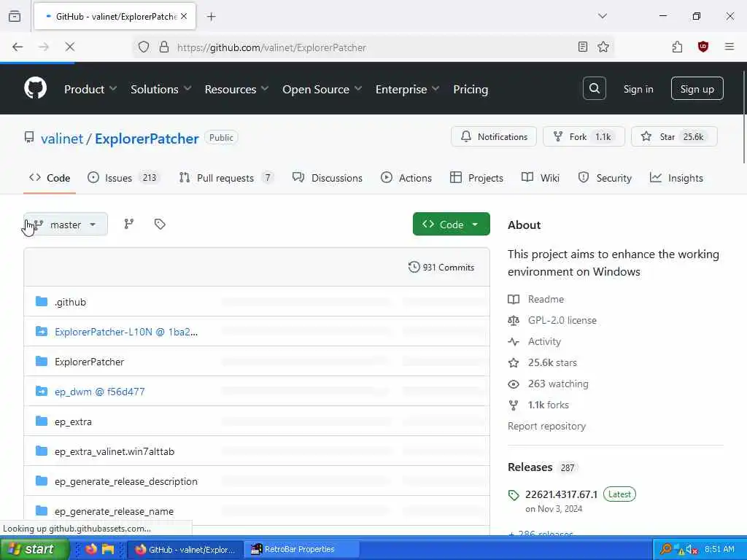Viewport: 747px width, 560px height.
Task: Stop page loading with the X button
Action: point(69,47)
